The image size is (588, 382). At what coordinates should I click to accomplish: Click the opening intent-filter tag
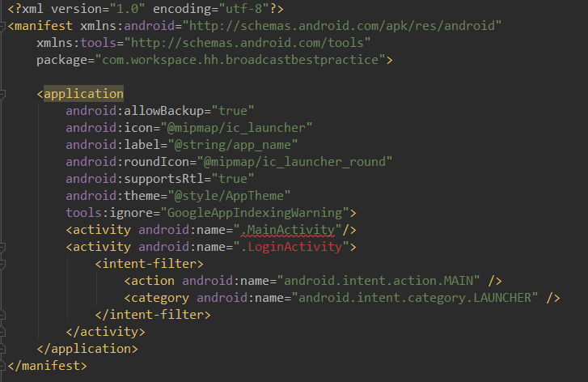(150, 264)
